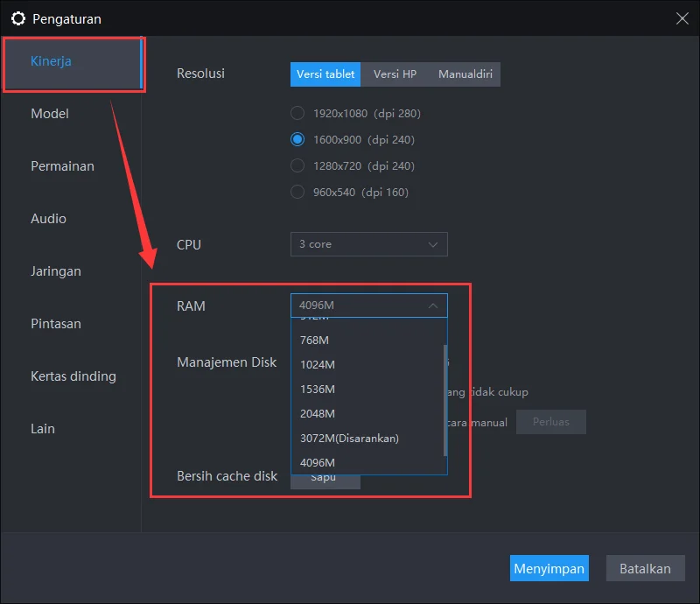Choose 4096M from RAM list
The width and height of the screenshot is (700, 604).
coord(367,463)
